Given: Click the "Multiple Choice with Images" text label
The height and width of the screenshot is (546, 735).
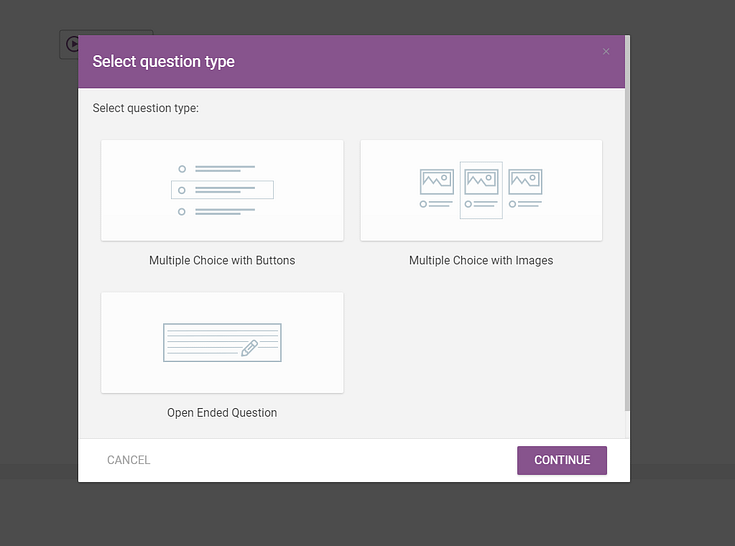Looking at the screenshot, I should [x=481, y=260].
